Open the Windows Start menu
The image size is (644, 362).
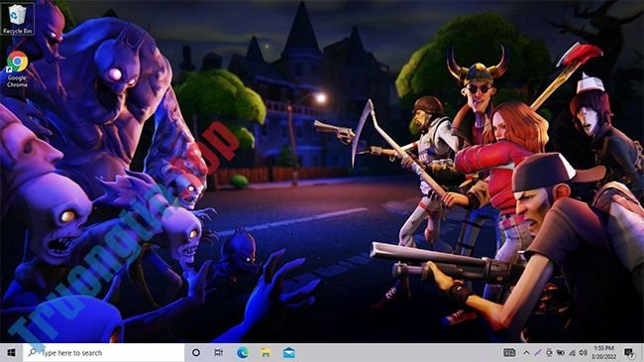(11, 352)
